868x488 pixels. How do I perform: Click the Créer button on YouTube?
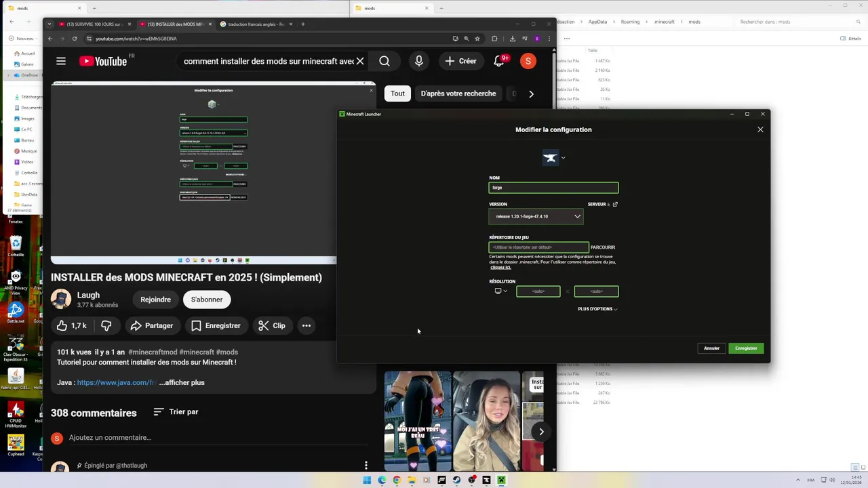tap(460, 61)
